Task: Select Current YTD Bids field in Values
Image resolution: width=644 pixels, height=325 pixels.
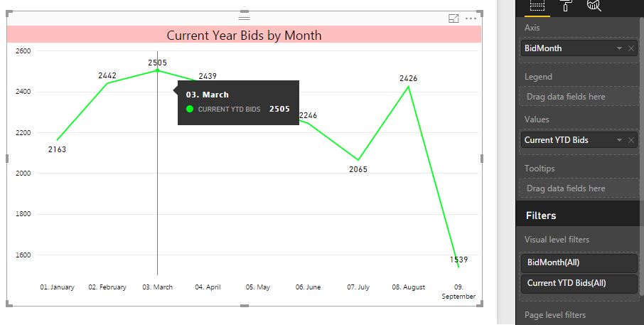Action: 579,140
